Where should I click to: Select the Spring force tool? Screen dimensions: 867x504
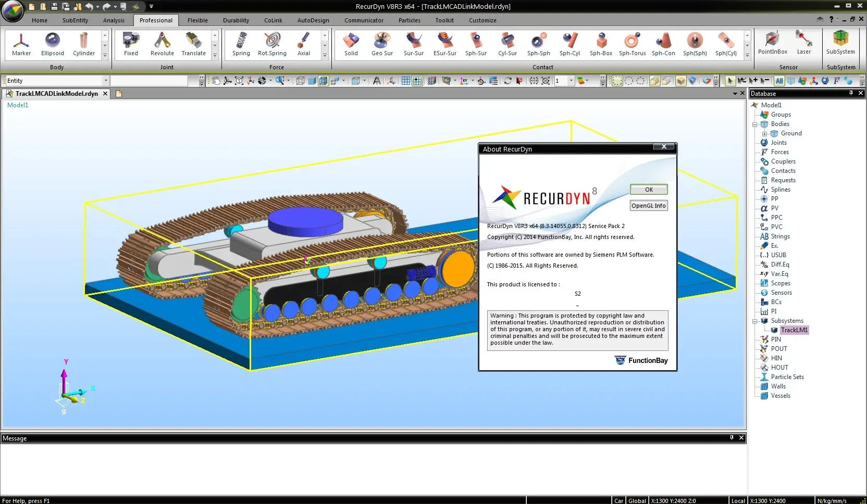coord(241,44)
